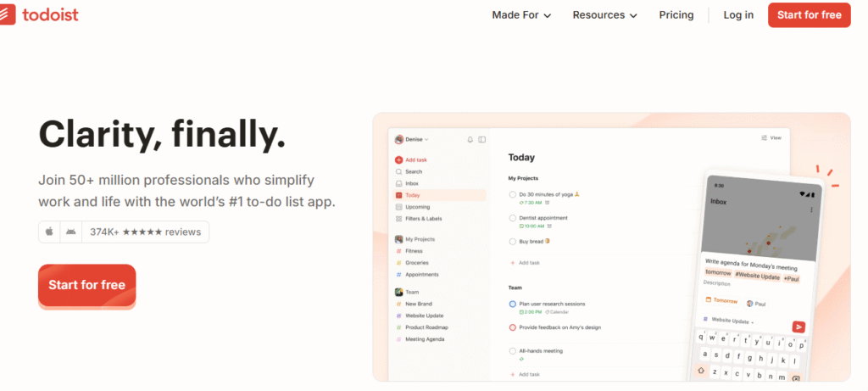The image size is (868, 391).
Task: Open the notifications bell next to Denise
Action: (470, 140)
